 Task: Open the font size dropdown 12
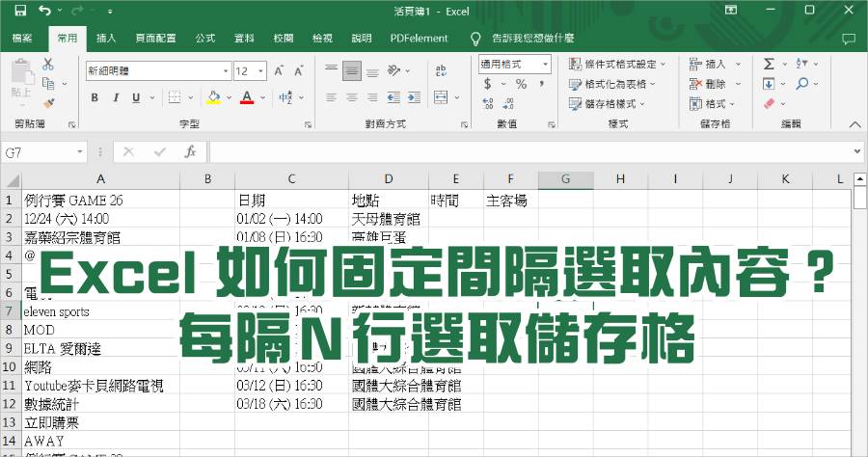pos(260,70)
